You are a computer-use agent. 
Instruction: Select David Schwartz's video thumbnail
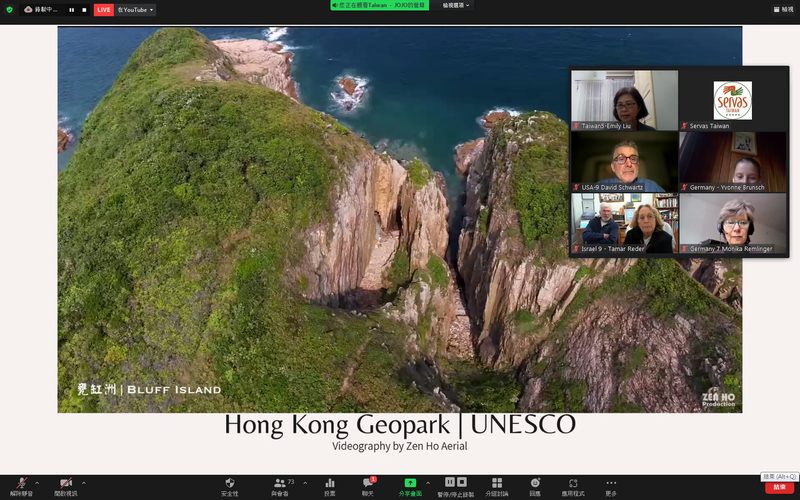point(624,162)
